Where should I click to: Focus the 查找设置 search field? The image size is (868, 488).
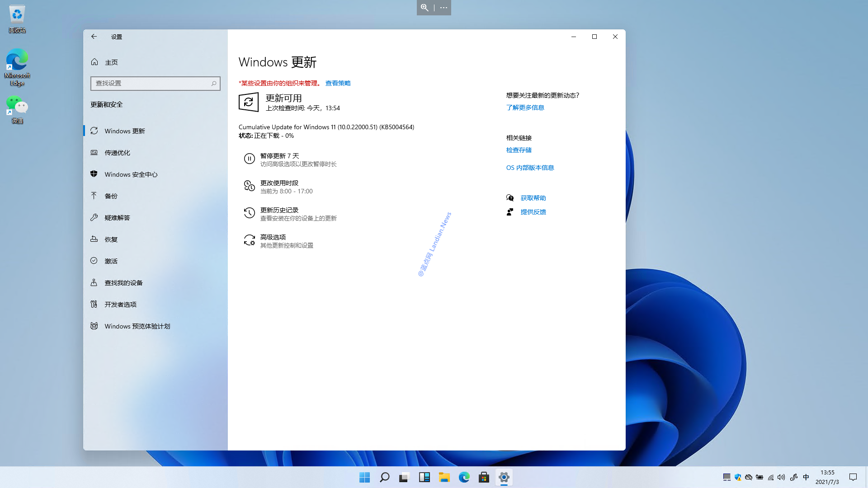coord(156,83)
